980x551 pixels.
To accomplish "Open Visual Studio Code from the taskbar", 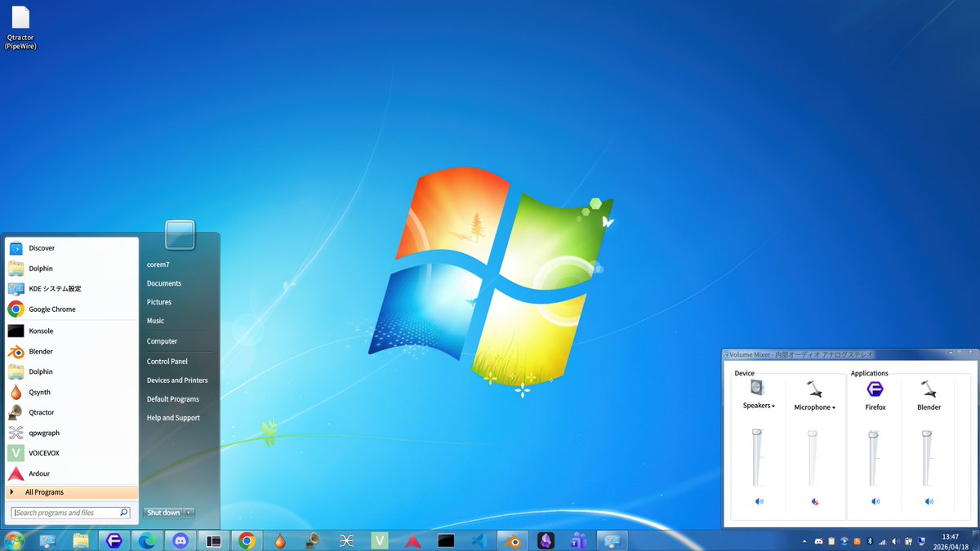I will point(479,540).
